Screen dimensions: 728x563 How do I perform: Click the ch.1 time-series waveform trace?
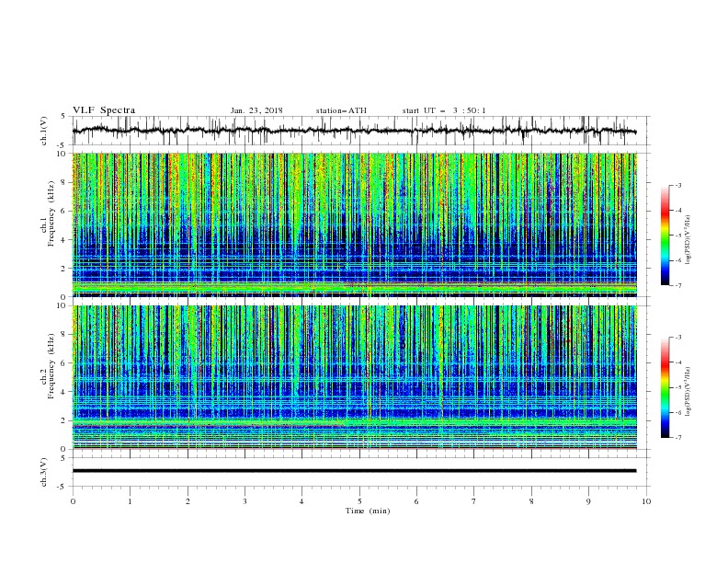point(354,131)
